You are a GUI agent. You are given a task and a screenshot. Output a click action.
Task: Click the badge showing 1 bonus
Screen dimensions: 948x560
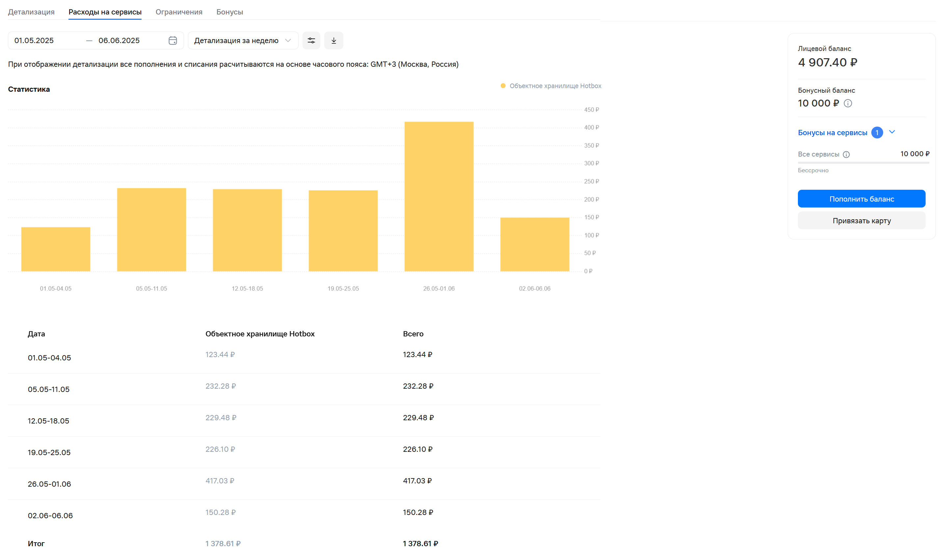tap(877, 133)
